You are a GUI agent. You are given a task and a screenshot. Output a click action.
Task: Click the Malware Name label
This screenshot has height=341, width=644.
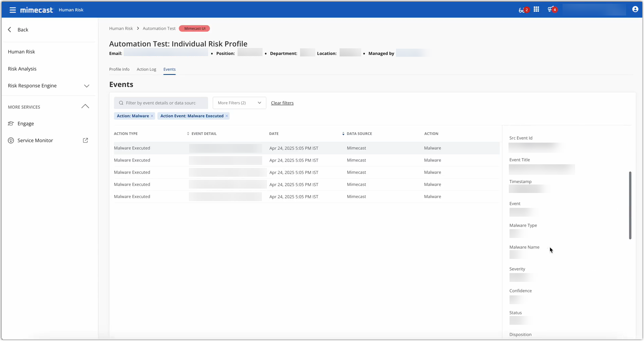524,247
